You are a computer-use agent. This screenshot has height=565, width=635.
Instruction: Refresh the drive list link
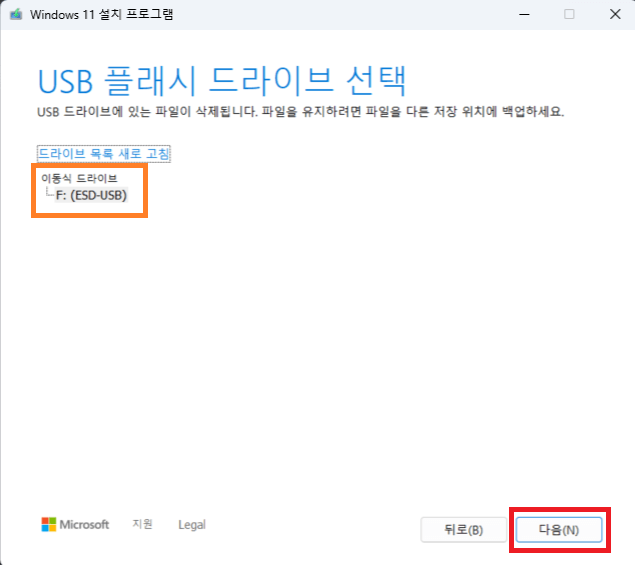(x=104, y=154)
